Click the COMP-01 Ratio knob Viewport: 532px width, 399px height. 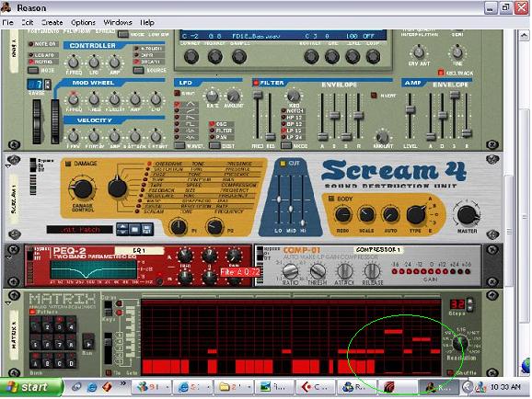(x=291, y=271)
